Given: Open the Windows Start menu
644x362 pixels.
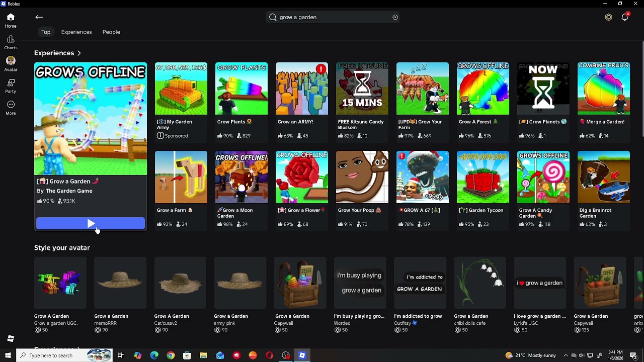Looking at the screenshot, I should (8, 355).
